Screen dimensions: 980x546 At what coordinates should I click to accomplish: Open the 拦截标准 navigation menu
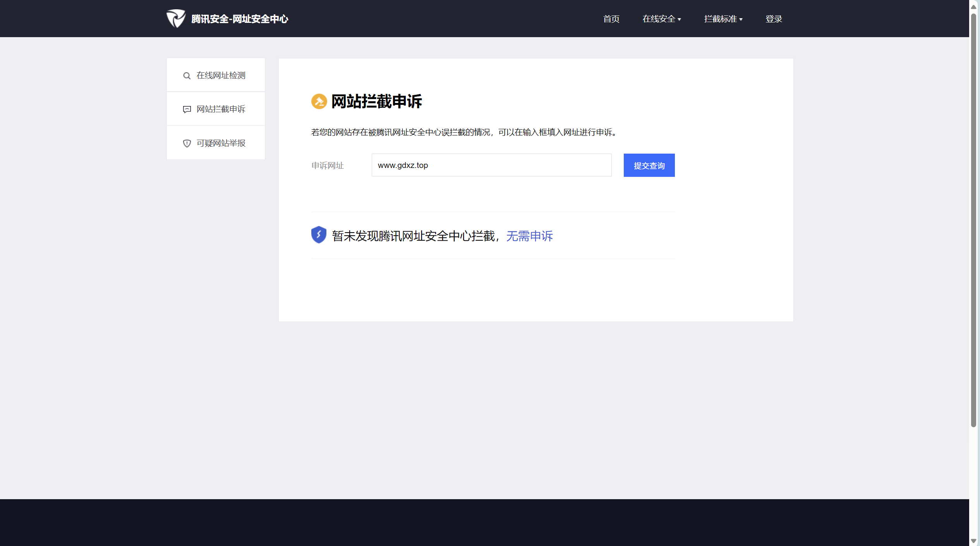point(720,19)
